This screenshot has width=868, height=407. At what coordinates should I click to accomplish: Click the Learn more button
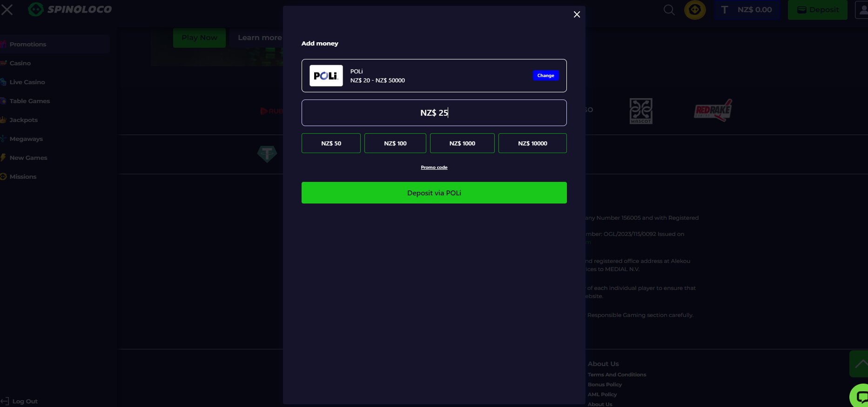click(259, 38)
